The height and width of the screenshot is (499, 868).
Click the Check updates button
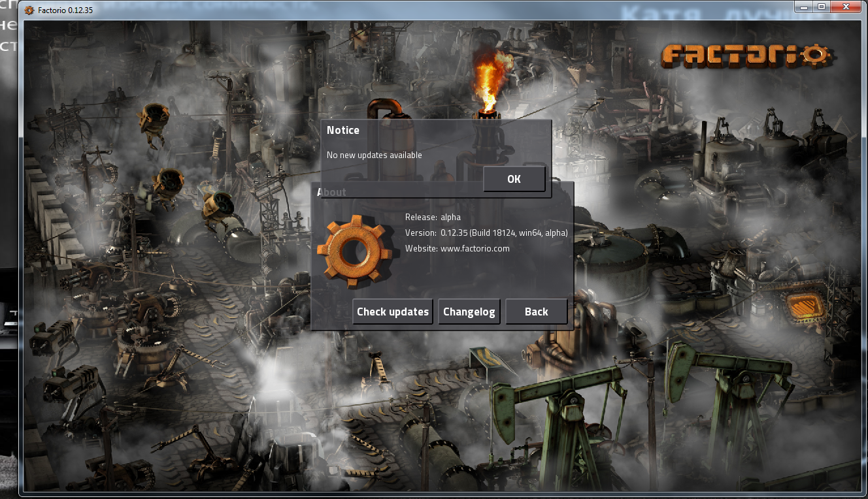[392, 312]
